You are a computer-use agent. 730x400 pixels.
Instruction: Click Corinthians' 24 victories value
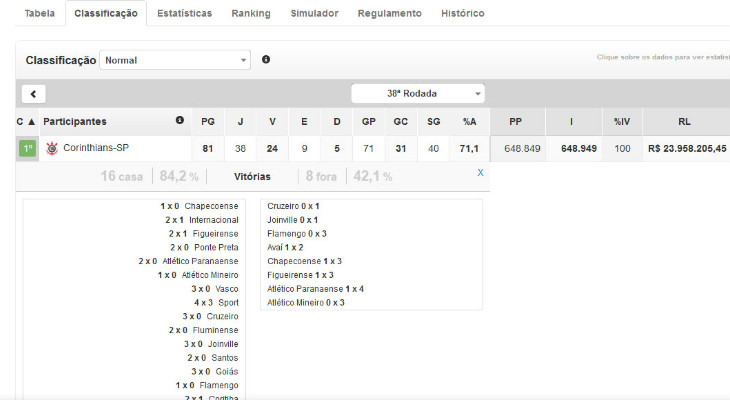(x=272, y=149)
